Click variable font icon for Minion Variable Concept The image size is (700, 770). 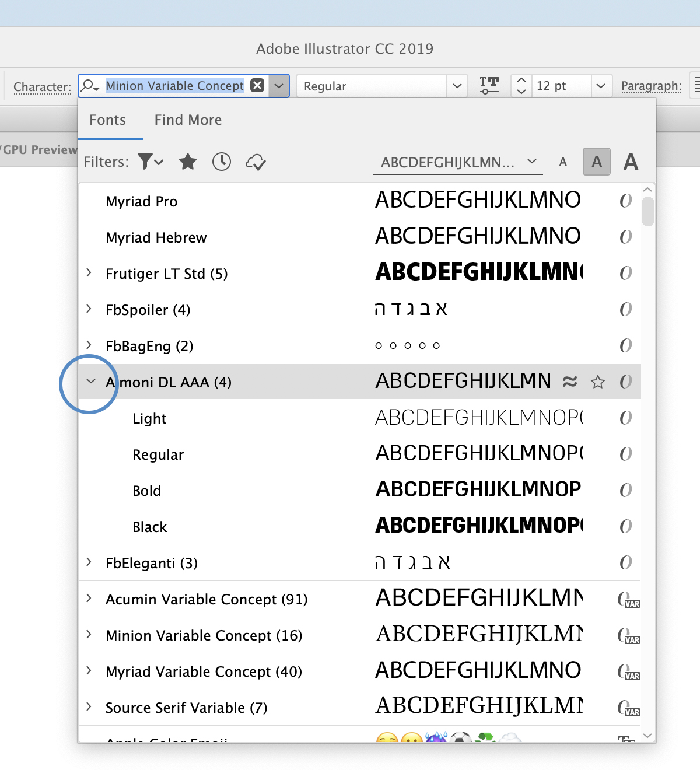pos(629,636)
